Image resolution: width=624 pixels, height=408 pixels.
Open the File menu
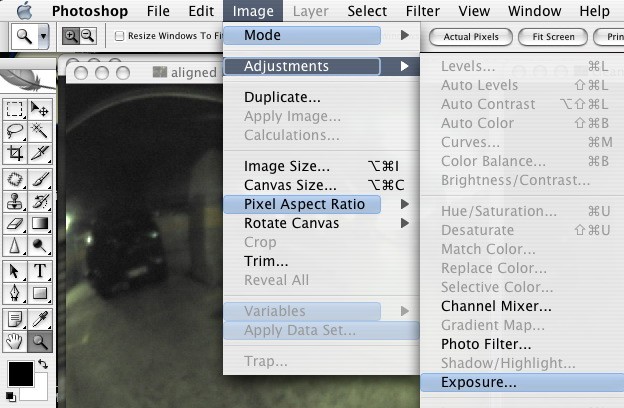tap(158, 11)
